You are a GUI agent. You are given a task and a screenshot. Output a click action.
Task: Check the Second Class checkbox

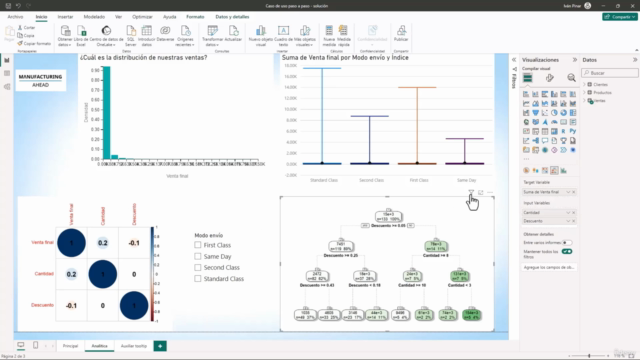pyautogui.click(x=198, y=267)
